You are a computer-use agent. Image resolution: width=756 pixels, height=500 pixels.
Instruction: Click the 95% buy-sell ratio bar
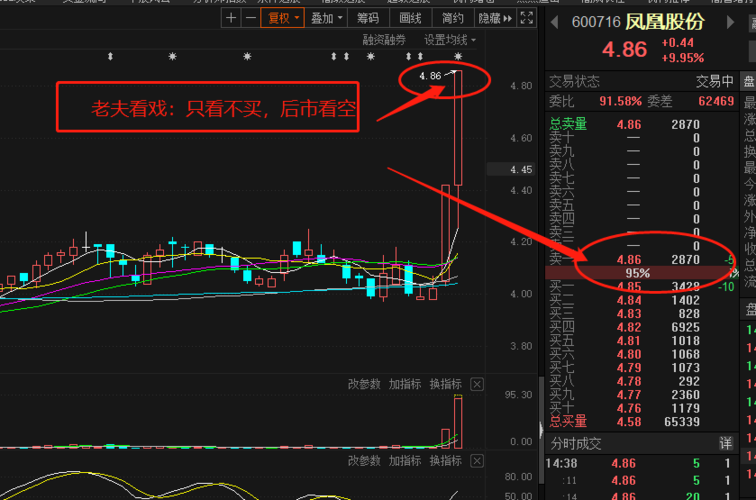point(641,273)
